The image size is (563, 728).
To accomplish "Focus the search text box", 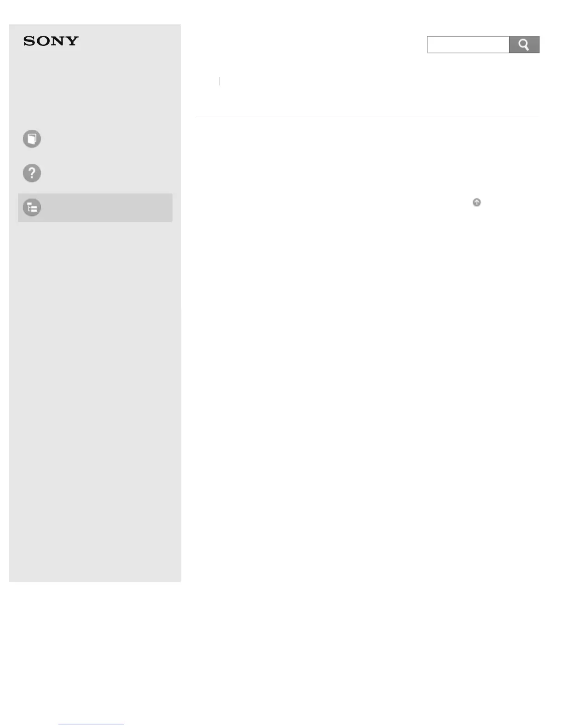I will pyautogui.click(x=468, y=45).
